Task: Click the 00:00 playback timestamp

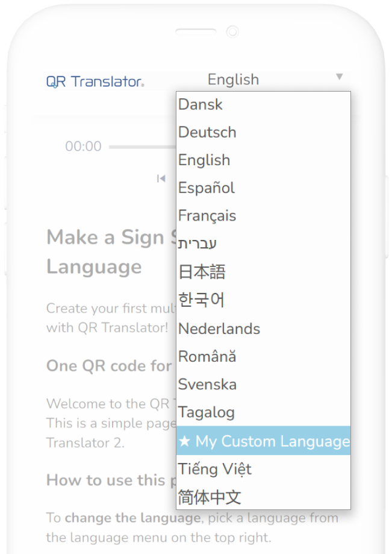Action: click(x=82, y=146)
